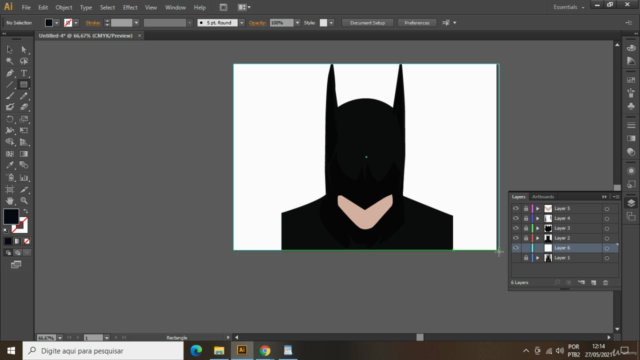The image size is (640, 360).
Task: Click the Stroke panel link
Action: pyautogui.click(x=93, y=23)
